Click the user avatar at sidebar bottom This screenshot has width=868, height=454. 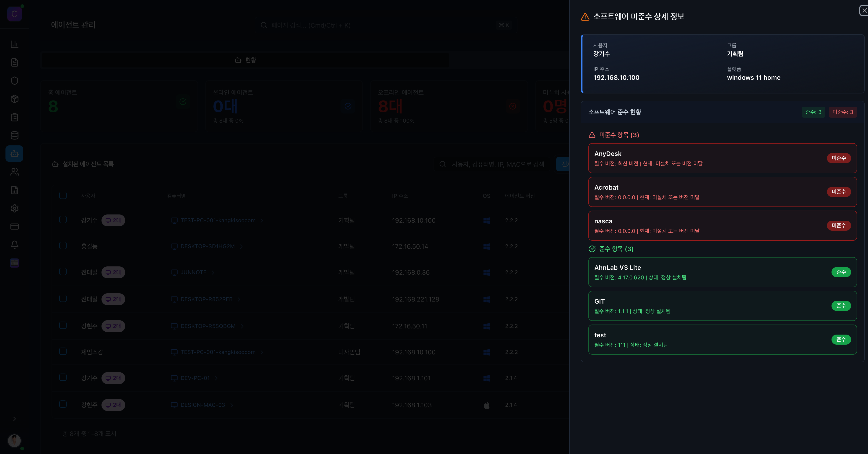[x=14, y=441]
